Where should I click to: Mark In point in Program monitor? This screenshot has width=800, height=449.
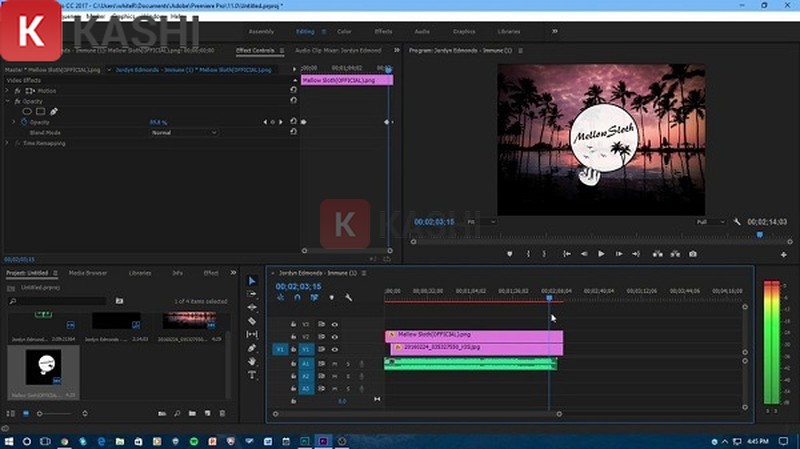tap(528, 254)
